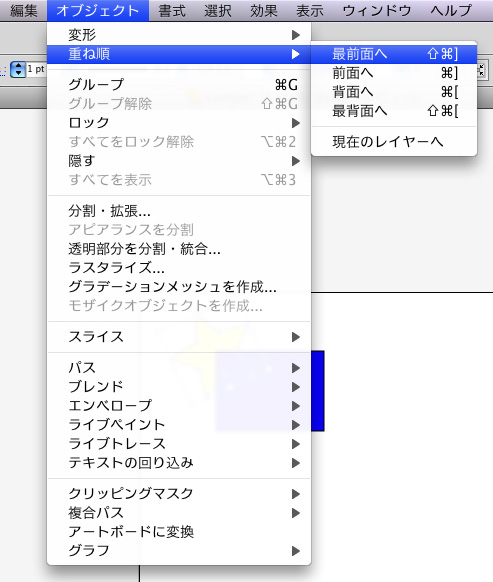Expand the 変形 submenu
493x582 pixels.
coord(179,35)
